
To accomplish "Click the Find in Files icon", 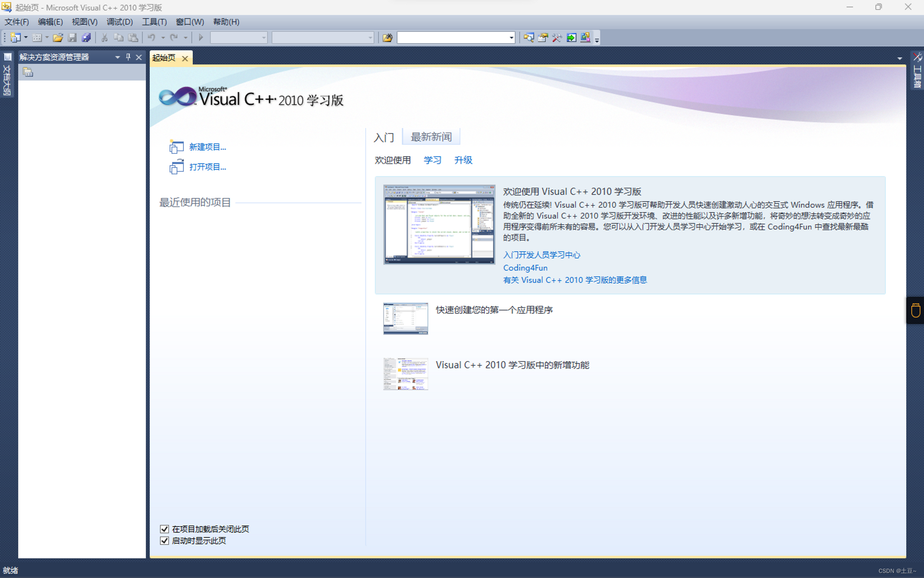I will point(388,37).
